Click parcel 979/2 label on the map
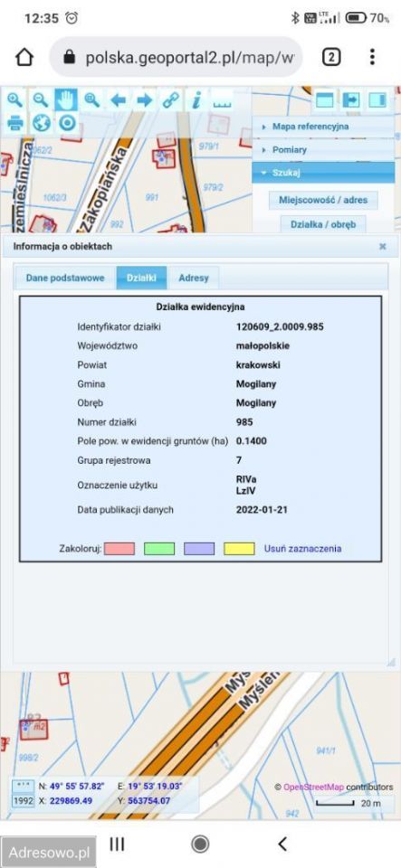 click(x=214, y=187)
